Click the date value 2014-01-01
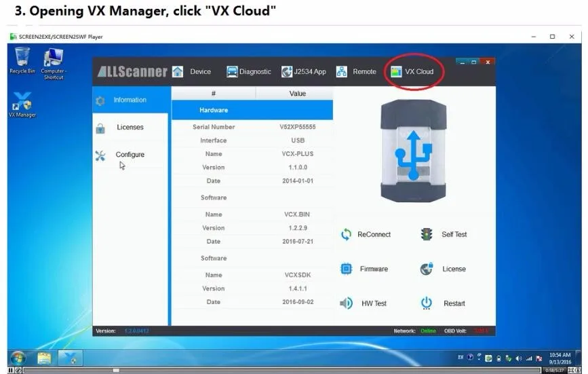The width and height of the screenshot is (588, 374). click(x=298, y=181)
